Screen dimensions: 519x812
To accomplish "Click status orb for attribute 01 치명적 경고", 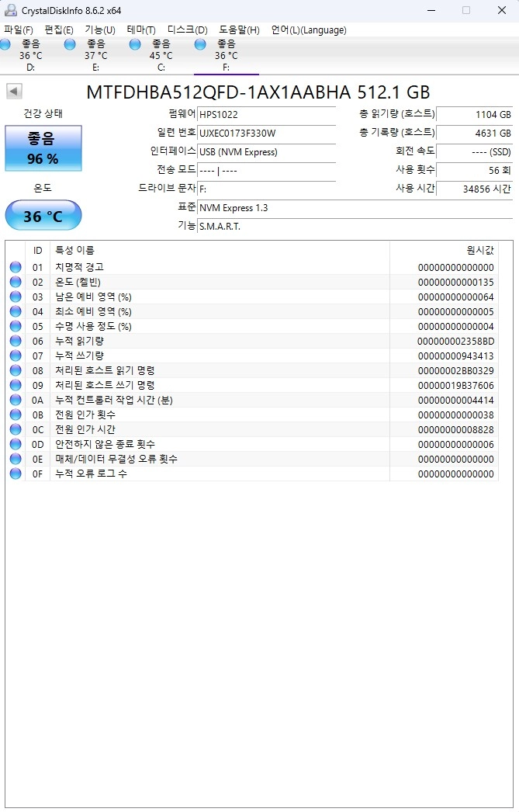I will click(x=16, y=267).
